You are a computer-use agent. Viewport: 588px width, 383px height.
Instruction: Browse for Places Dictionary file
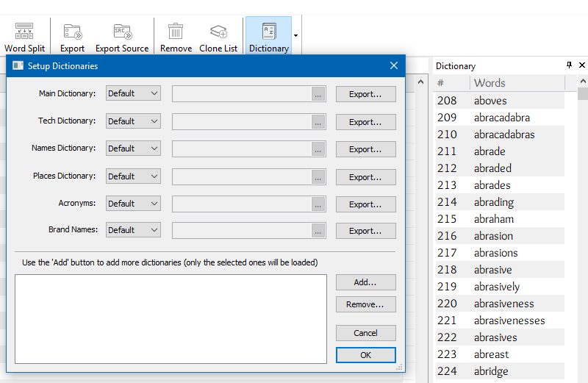[x=318, y=177]
